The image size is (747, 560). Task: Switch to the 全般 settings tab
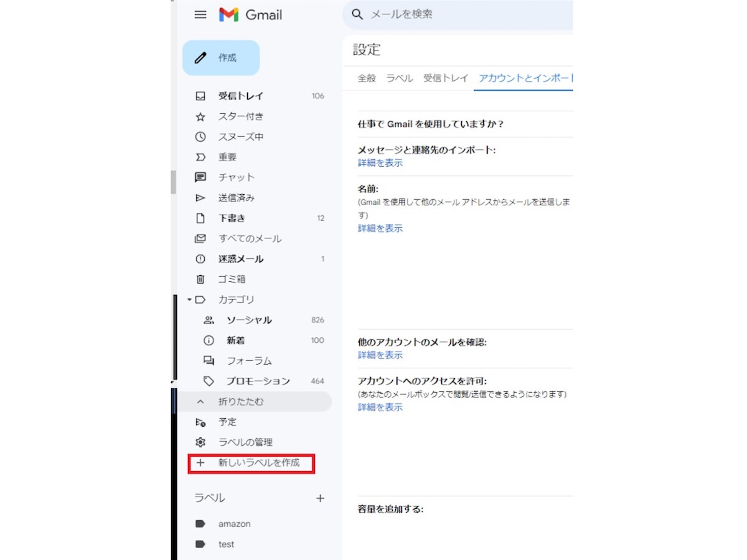coord(367,78)
